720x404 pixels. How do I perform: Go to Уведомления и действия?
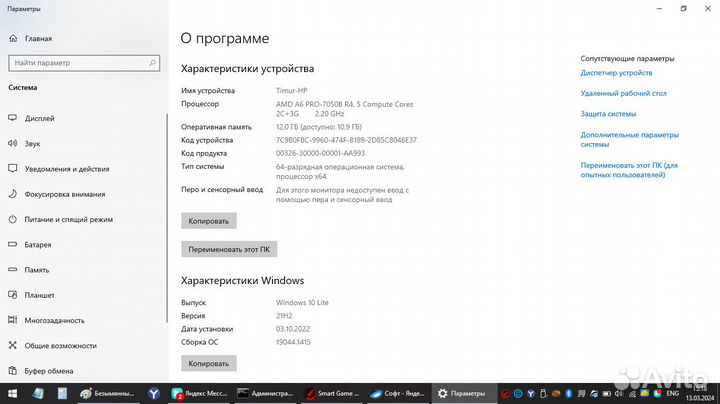pos(59,168)
